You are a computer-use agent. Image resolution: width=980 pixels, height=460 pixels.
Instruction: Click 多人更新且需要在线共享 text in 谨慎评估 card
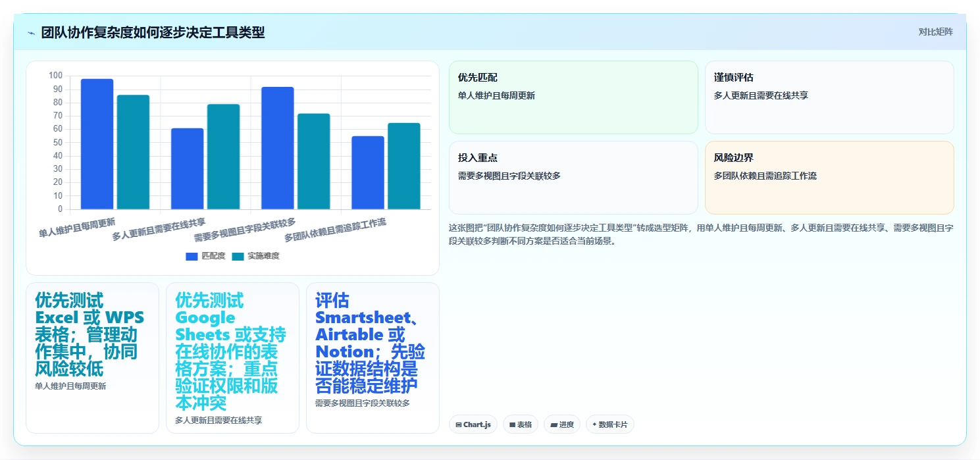point(761,95)
